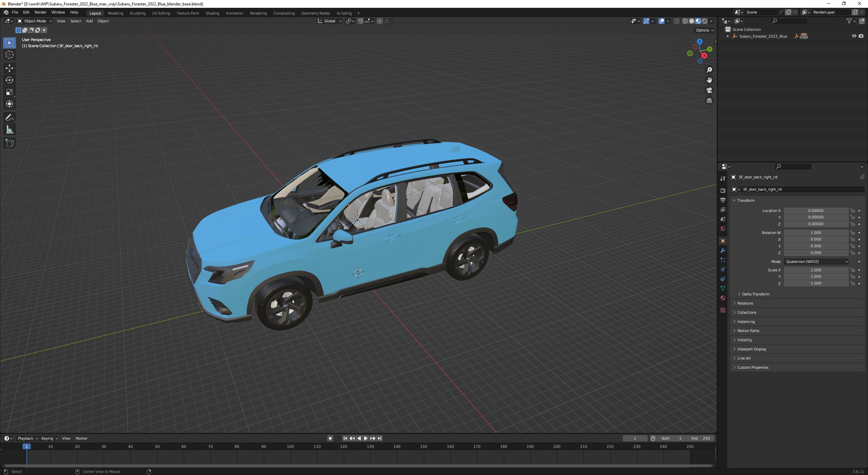
Task: Open the Add menu in viewport header
Action: tap(89, 21)
